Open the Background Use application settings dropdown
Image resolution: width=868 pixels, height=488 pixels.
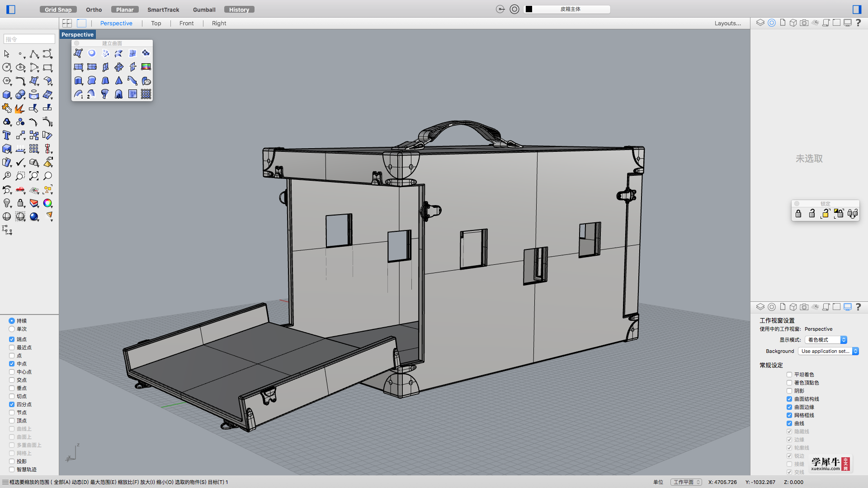[x=828, y=351]
